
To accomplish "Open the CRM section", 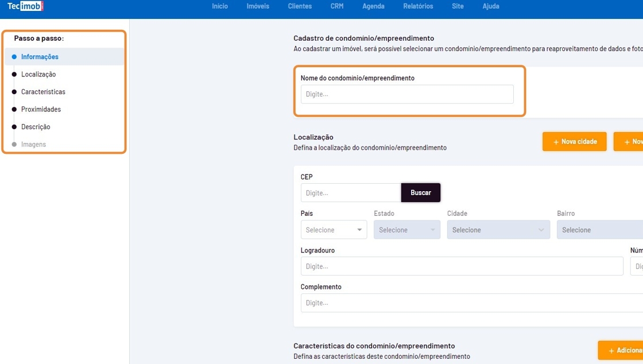I will (337, 6).
